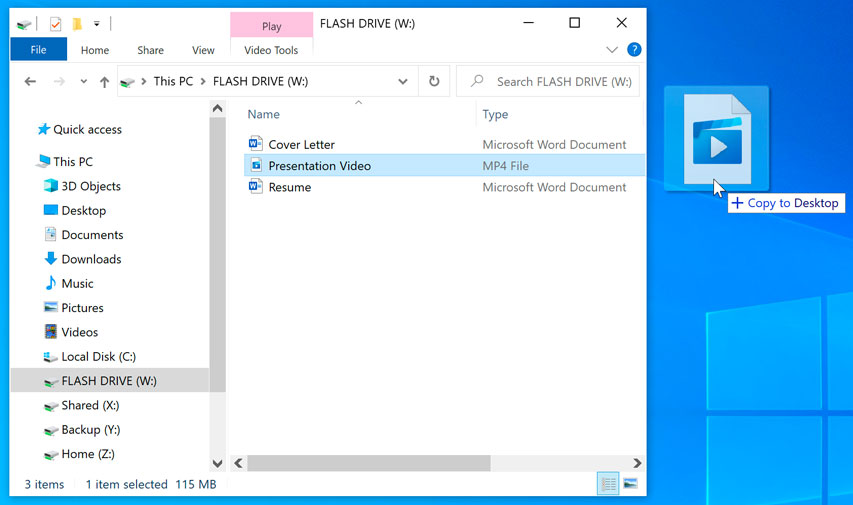The width and height of the screenshot is (853, 505).
Task: Select This PC in navigation pane
Action: [x=72, y=162]
